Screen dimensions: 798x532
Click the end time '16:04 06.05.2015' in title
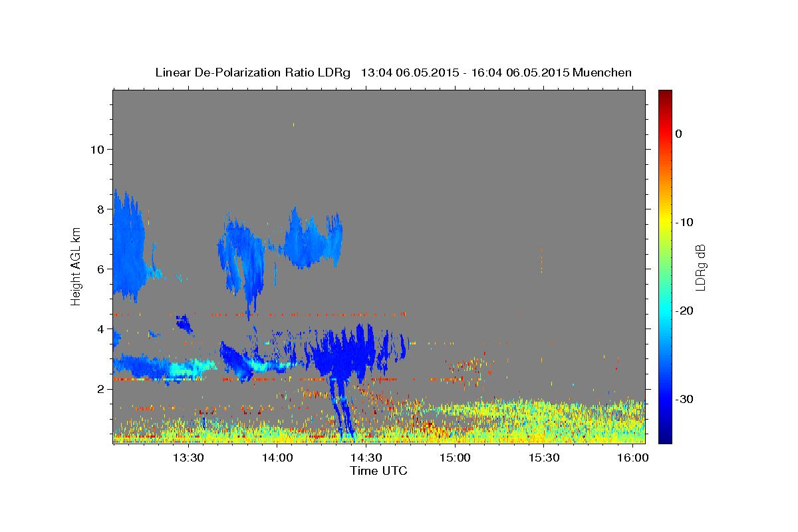pos(519,72)
